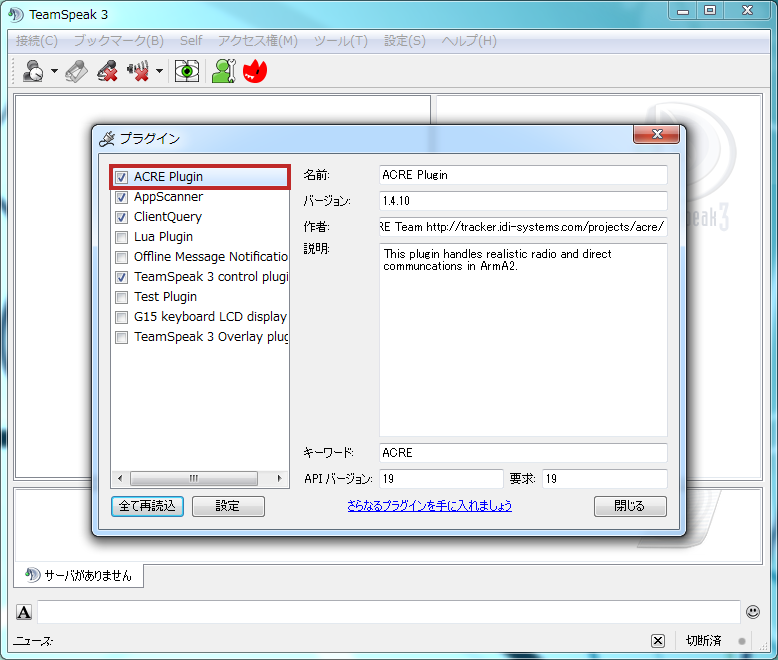The height and width of the screenshot is (660, 778).
Task: Click the 名前 name field
Action: coord(523,175)
